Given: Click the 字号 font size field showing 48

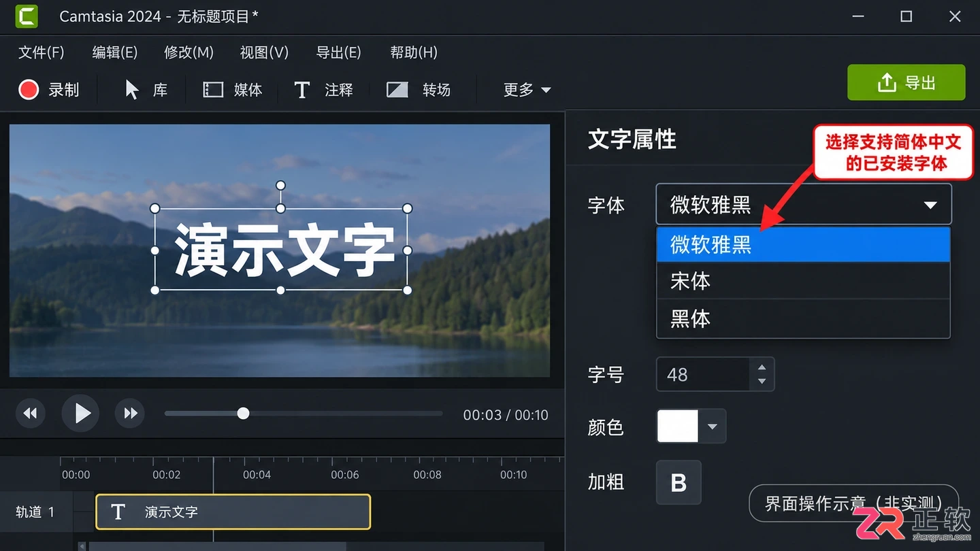Looking at the screenshot, I should [x=704, y=374].
